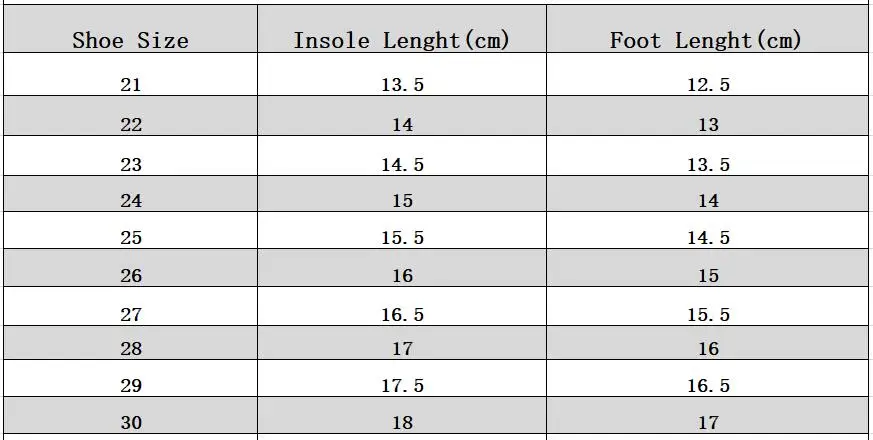Click the Shoe Size column header
The image size is (873, 440).
[130, 41]
